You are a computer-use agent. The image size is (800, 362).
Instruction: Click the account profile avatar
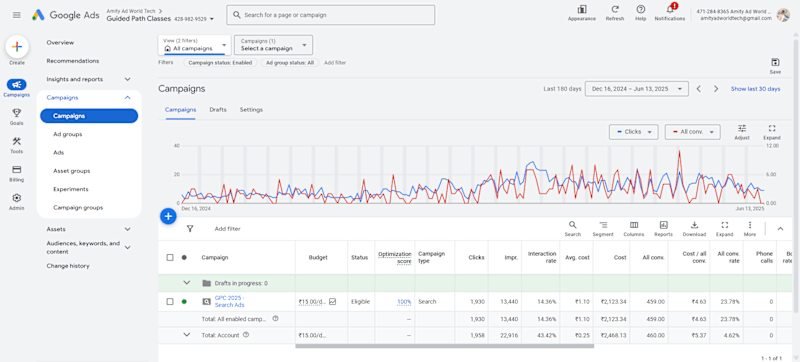pyautogui.click(x=783, y=15)
